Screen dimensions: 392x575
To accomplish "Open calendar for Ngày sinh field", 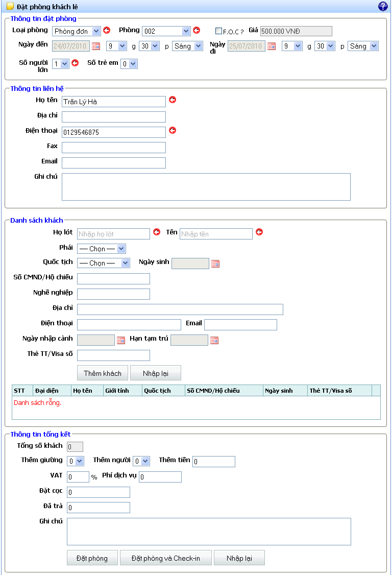I will coord(215,263).
